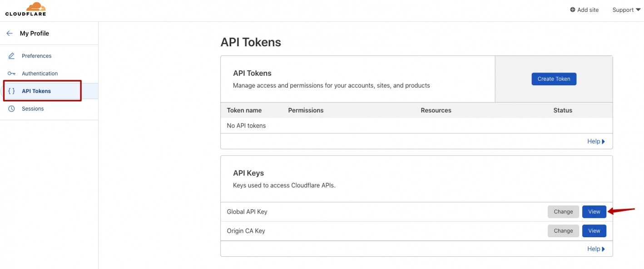Click the back arrow beside My Profile

pos(10,34)
